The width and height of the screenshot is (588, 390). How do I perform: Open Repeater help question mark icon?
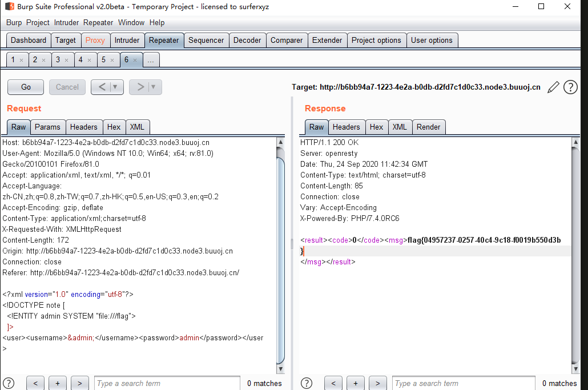pyautogui.click(x=570, y=87)
